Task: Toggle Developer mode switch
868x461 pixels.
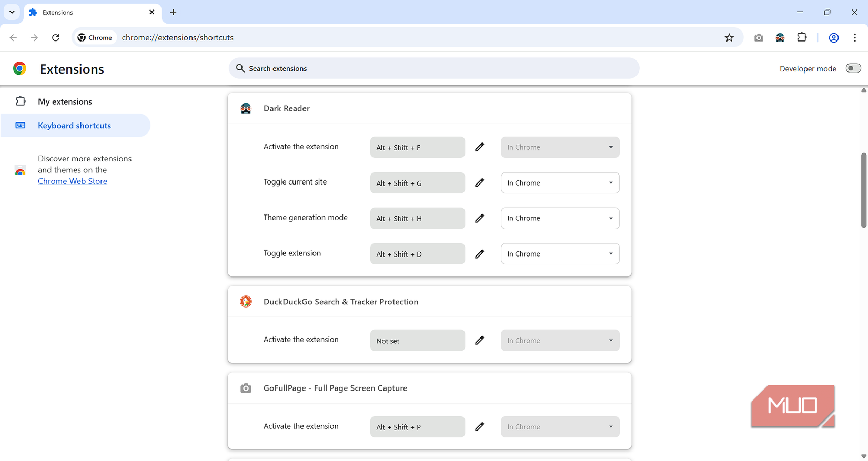Action: click(853, 68)
